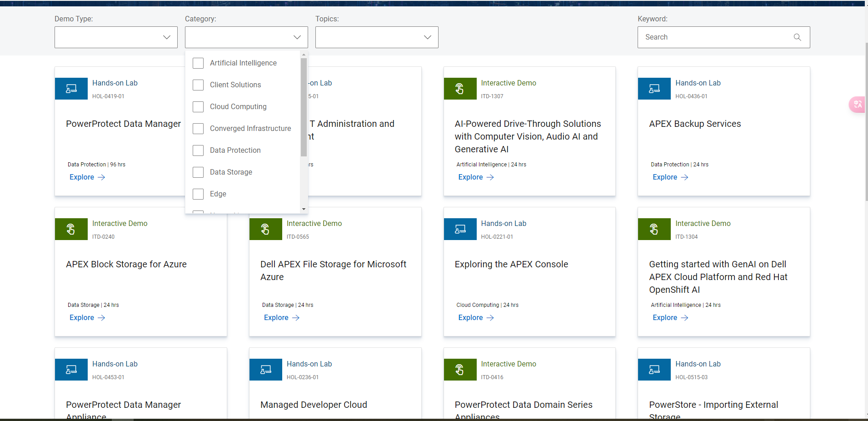This screenshot has height=421, width=868.
Task: Open the PowerStore - Importing External Storage title
Action: (x=713, y=410)
